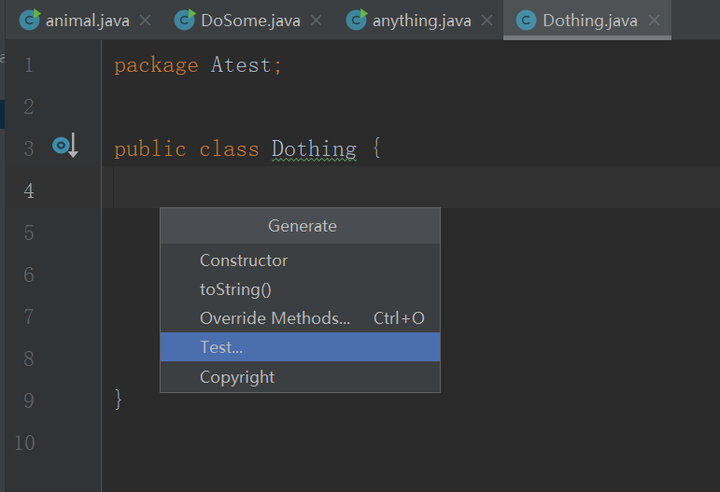Click the Dothing.java class file icon
The width and height of the screenshot is (720, 492).
click(x=525, y=20)
